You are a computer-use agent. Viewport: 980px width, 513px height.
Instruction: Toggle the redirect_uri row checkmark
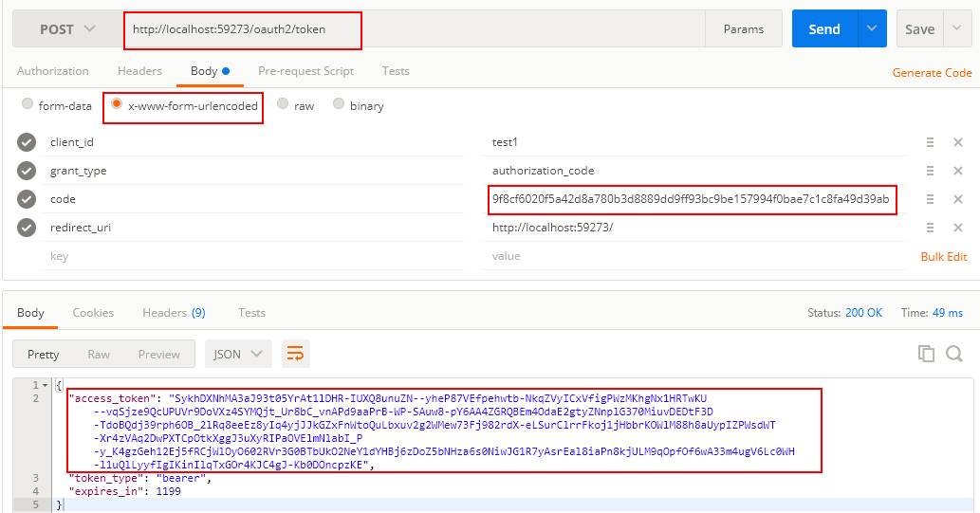pos(27,228)
